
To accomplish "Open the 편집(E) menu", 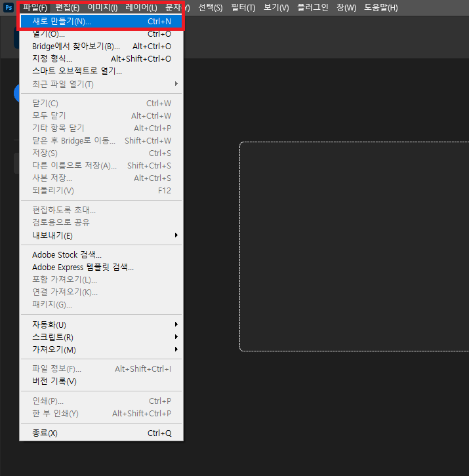I will point(68,8).
